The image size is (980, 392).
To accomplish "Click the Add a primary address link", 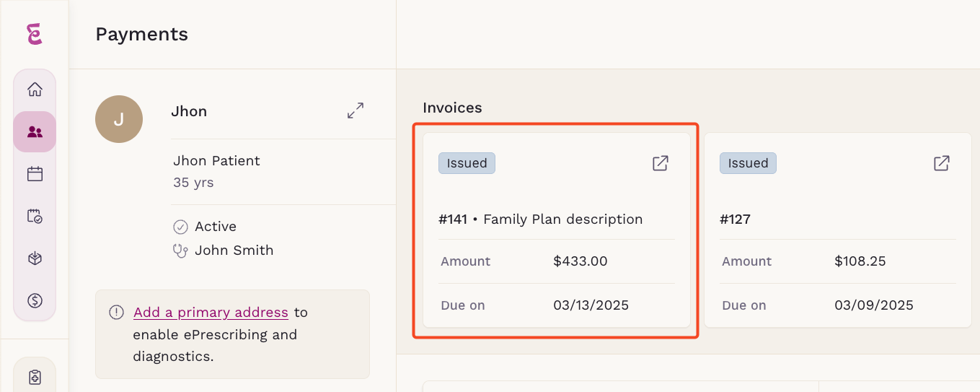I will click(x=211, y=313).
